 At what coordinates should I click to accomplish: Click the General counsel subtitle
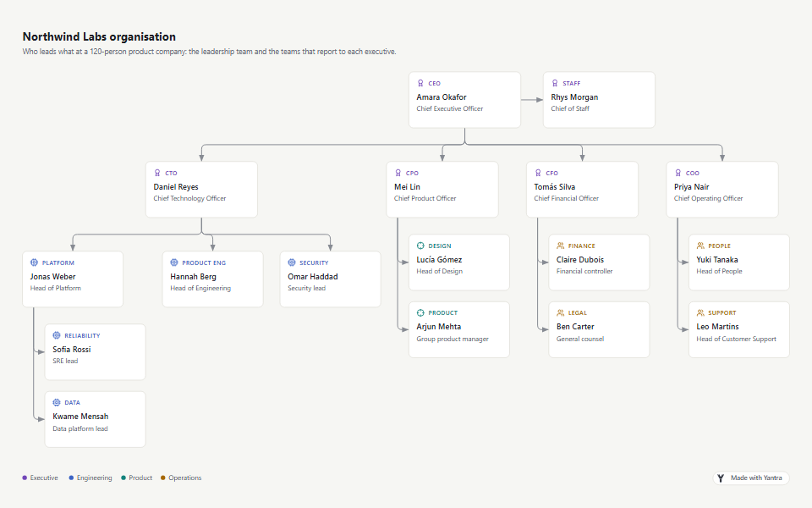coord(580,339)
